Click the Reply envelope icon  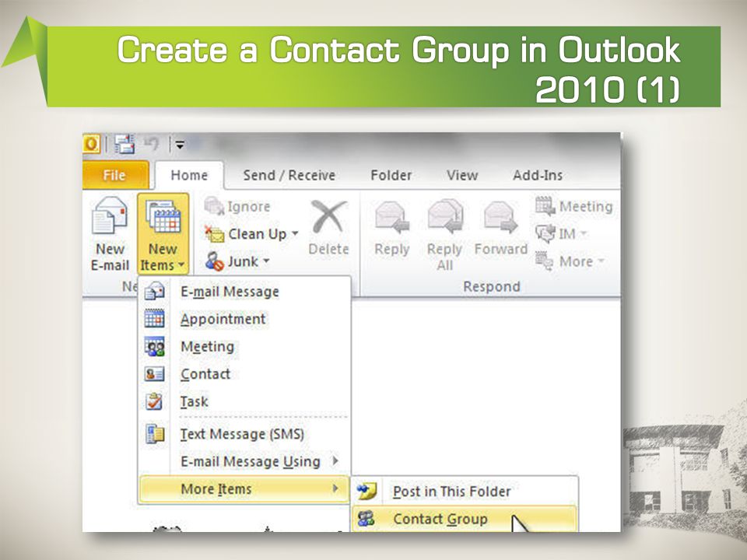tap(392, 217)
